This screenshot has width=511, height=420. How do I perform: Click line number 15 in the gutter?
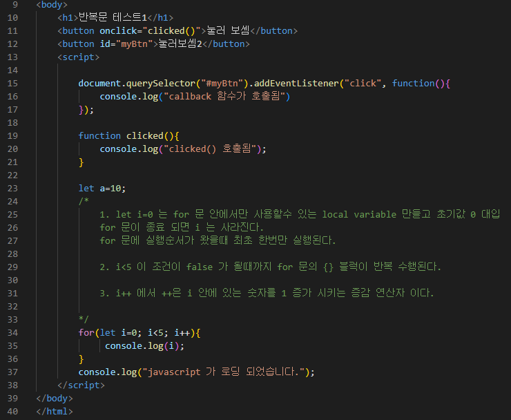click(x=12, y=84)
